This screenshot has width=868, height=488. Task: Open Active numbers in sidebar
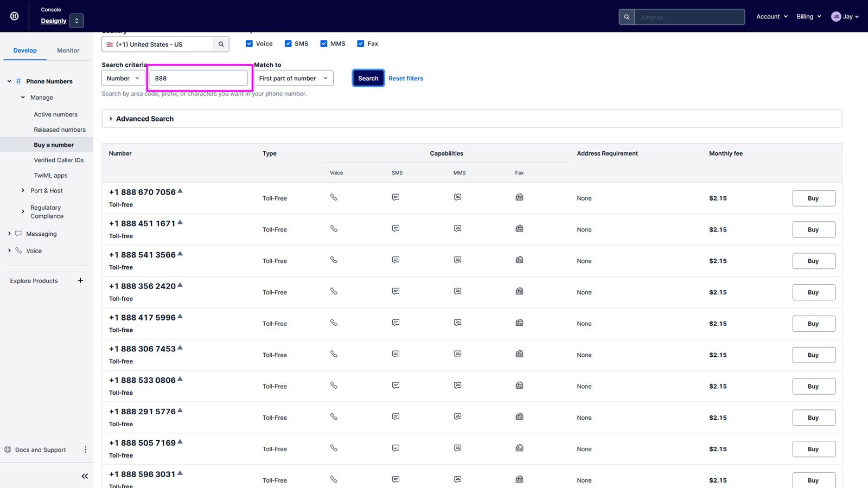point(55,114)
